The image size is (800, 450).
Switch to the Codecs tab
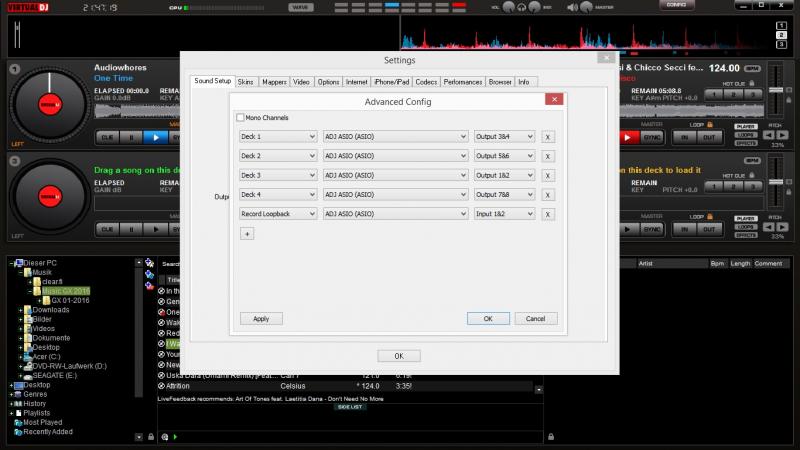point(426,82)
